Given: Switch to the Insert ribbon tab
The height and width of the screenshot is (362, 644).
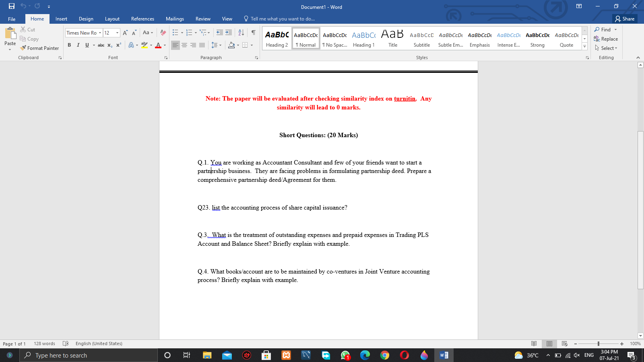Looking at the screenshot, I should coord(61,19).
